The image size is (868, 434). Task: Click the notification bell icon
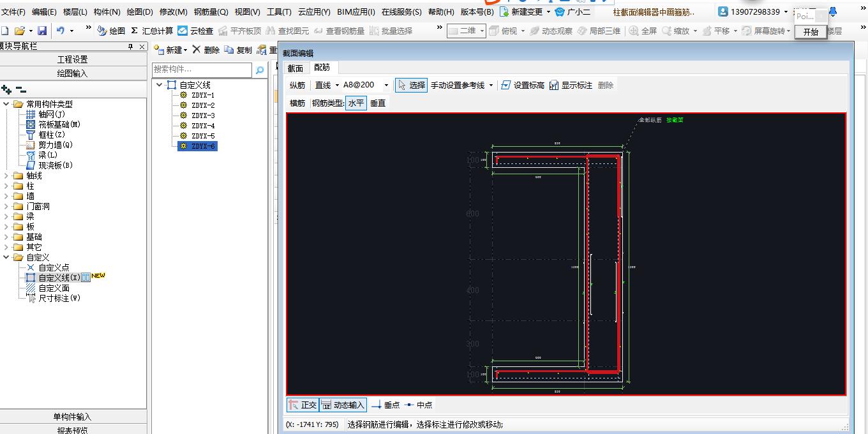point(832,11)
